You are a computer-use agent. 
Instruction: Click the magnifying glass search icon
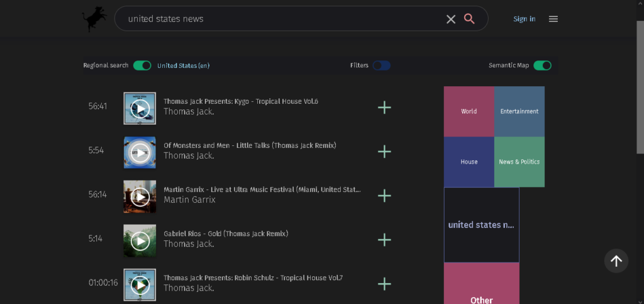coord(469,18)
